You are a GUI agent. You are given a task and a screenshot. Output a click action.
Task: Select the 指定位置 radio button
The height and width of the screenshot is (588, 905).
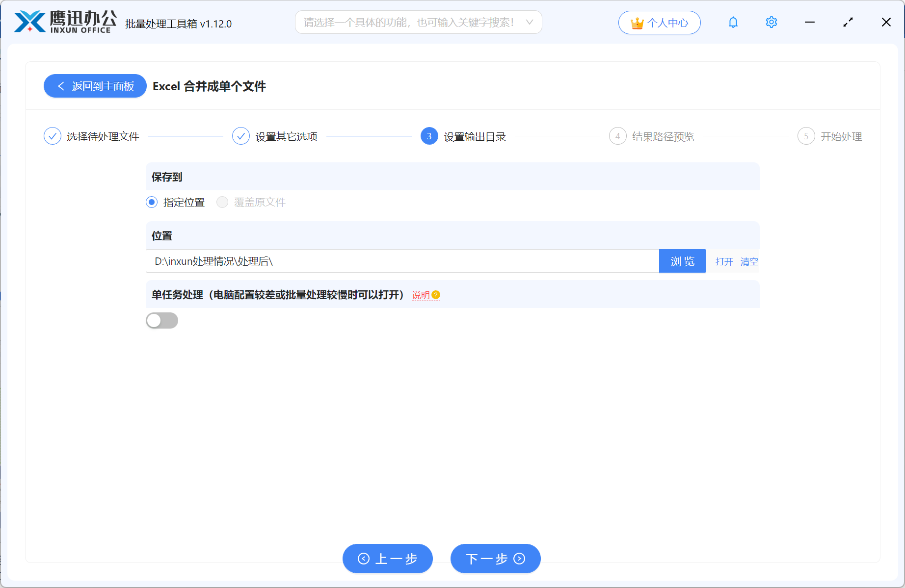(x=151, y=202)
